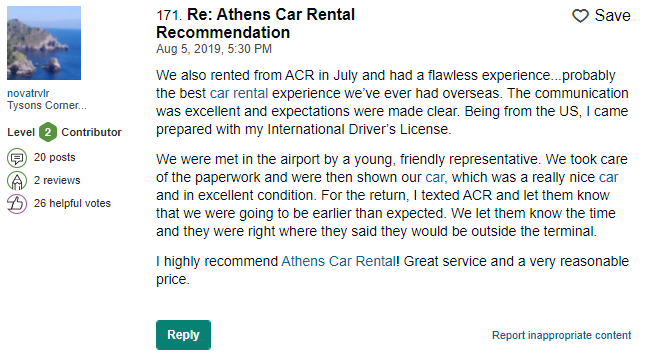Viewport: 646px width, 364px height.
Task: Click the post title 'Re: Athens Car Rental Recommendation'
Action: (x=255, y=23)
